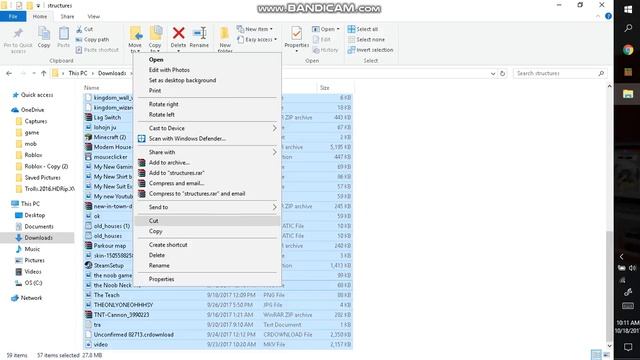The width and height of the screenshot is (640, 360).
Task: Choose Create shortcut in context menu
Action: pos(208,245)
